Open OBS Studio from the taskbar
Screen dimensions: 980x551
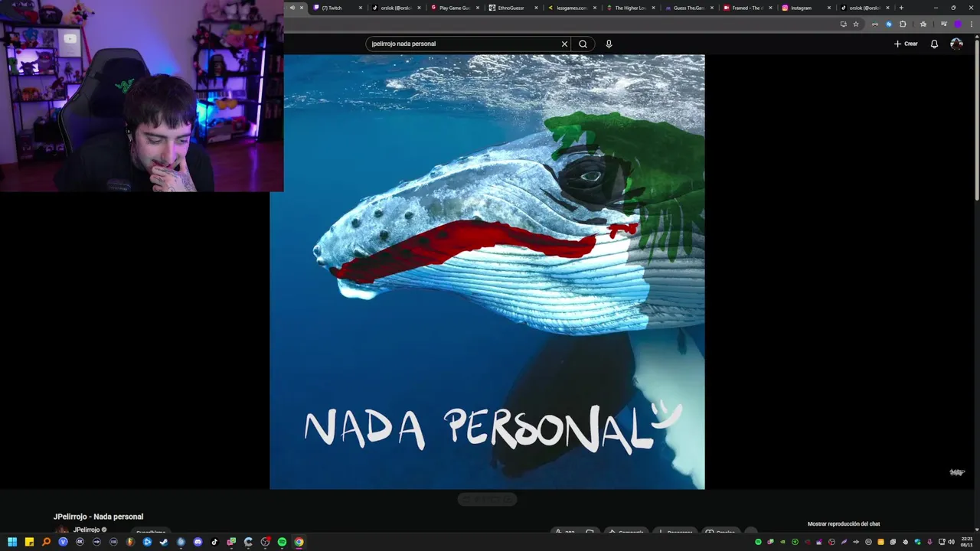point(265,542)
